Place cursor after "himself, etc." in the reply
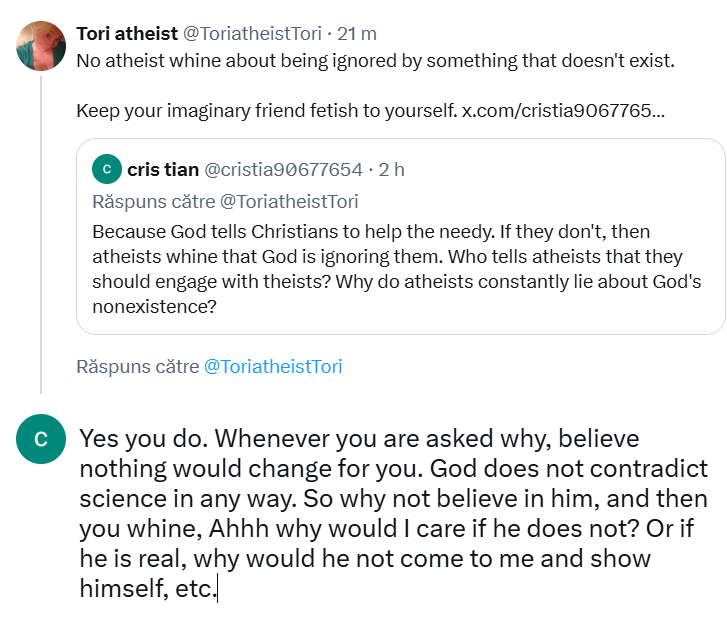This screenshot has width=727, height=622. 216,589
